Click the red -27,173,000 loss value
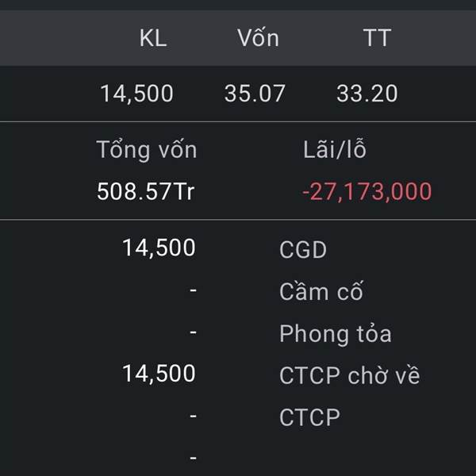Image resolution: width=476 pixels, height=476 pixels. tap(367, 191)
